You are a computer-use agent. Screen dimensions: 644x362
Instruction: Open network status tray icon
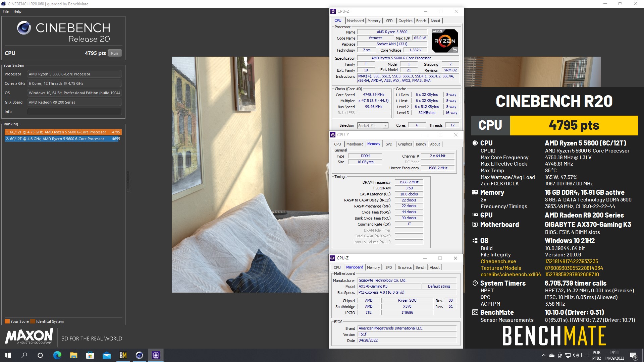point(568,355)
